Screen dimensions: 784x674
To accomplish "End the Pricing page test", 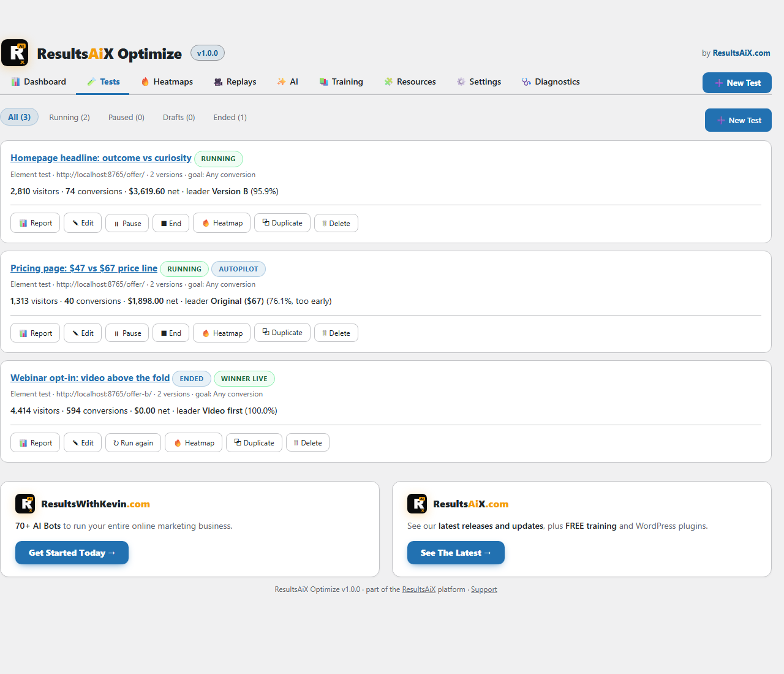I will 171,333.
